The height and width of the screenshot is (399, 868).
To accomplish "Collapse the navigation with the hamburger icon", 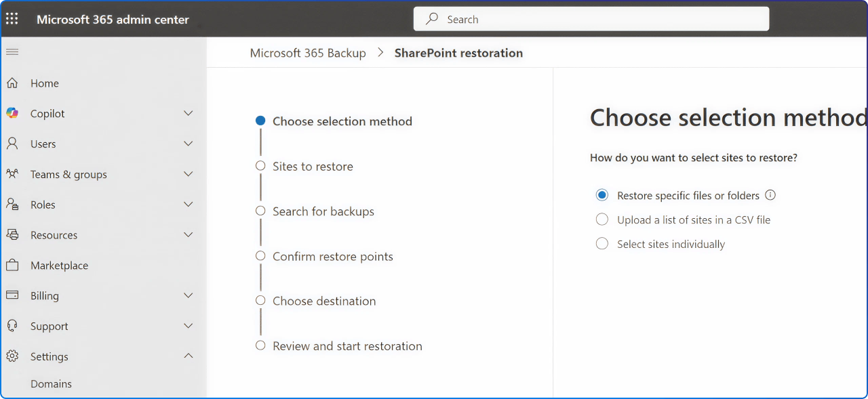I will (x=12, y=52).
